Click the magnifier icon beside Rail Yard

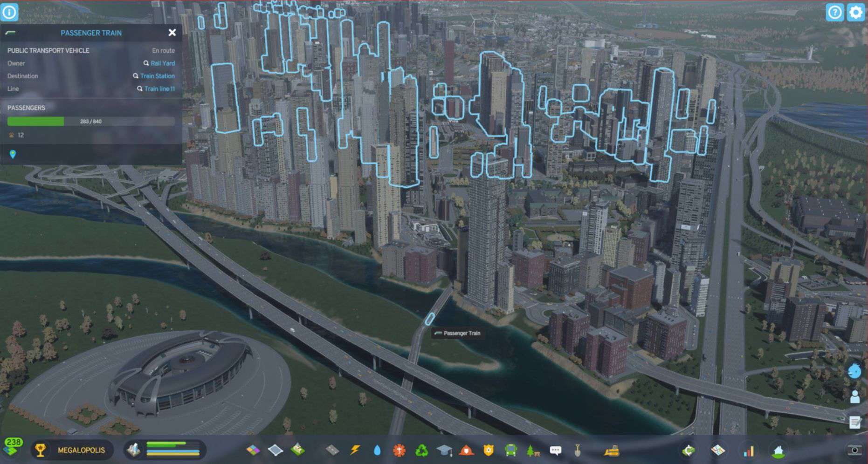146,63
